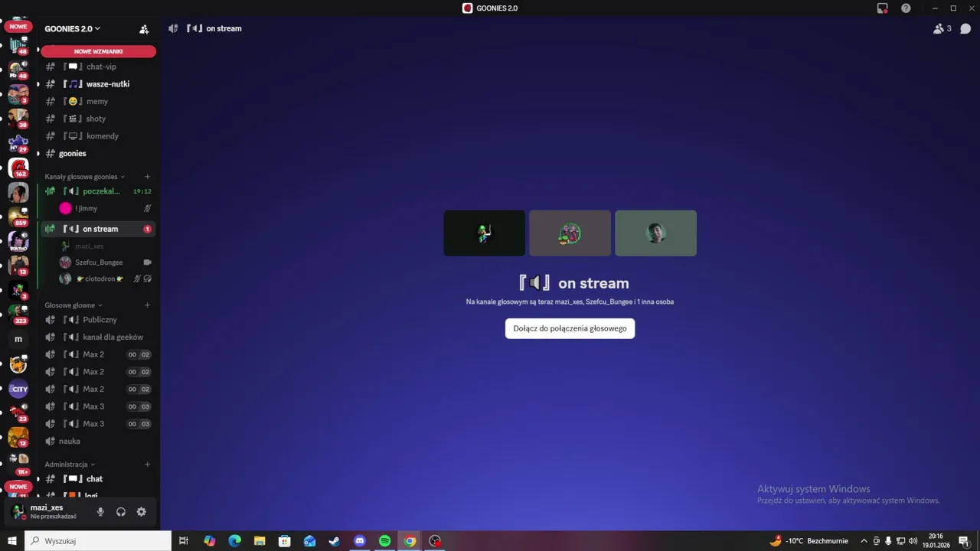Open the memy text channel
The width and height of the screenshot is (980, 551).
[98, 101]
